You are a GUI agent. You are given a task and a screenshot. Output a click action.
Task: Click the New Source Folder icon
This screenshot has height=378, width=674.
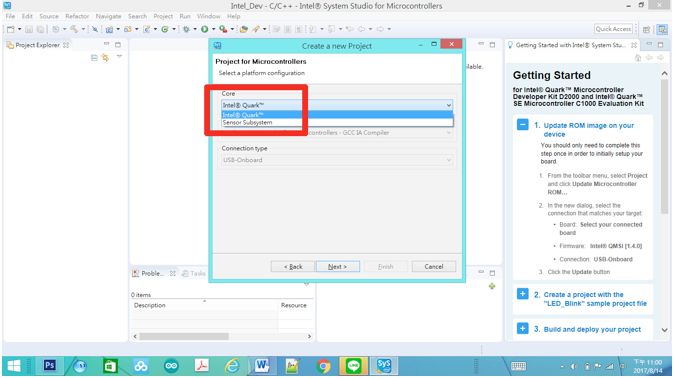128,29
